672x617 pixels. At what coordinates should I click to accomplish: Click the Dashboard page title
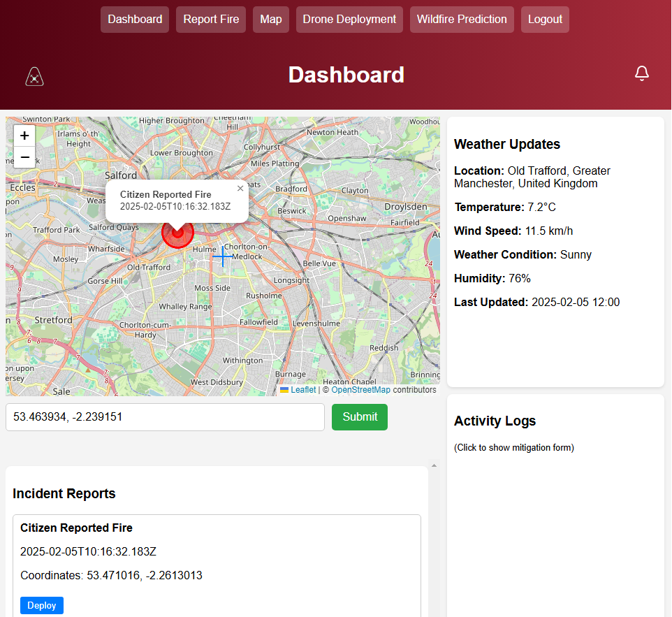pyautogui.click(x=346, y=75)
